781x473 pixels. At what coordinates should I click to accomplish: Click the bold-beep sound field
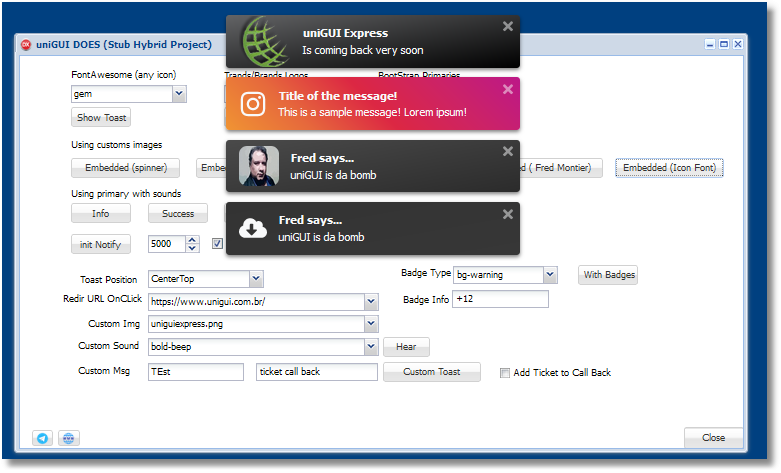click(257, 347)
